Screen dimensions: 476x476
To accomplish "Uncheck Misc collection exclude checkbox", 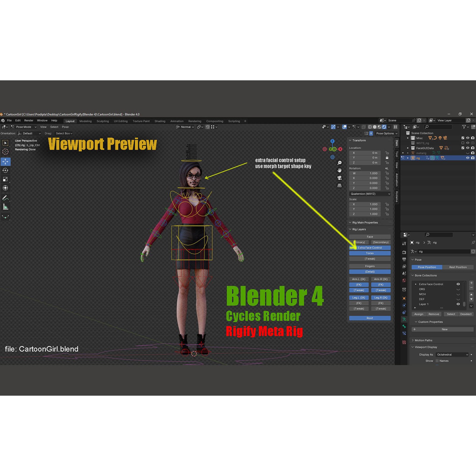I will [x=463, y=138].
